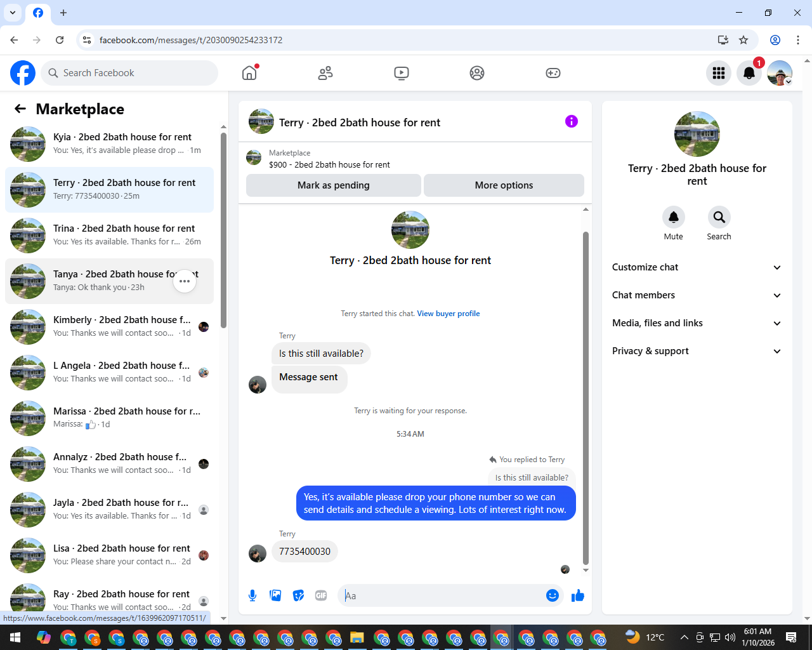Expand the Privacy & support section
The height and width of the screenshot is (650, 812).
697,351
